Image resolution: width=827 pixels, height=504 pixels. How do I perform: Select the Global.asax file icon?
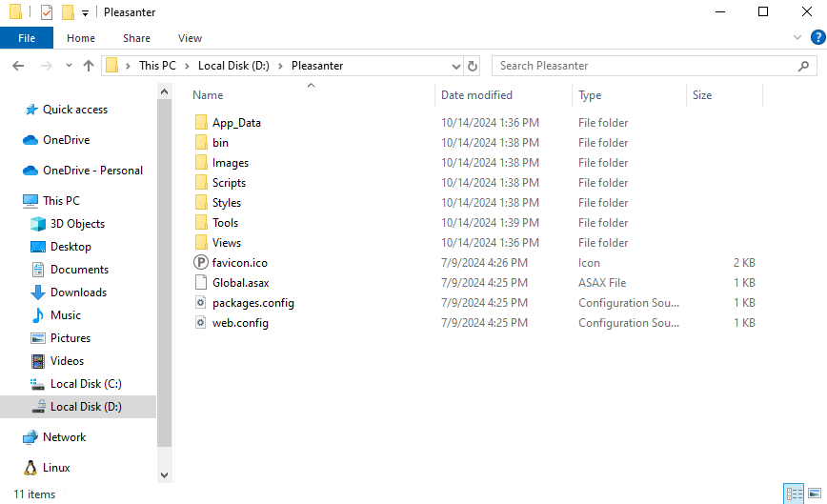point(201,283)
